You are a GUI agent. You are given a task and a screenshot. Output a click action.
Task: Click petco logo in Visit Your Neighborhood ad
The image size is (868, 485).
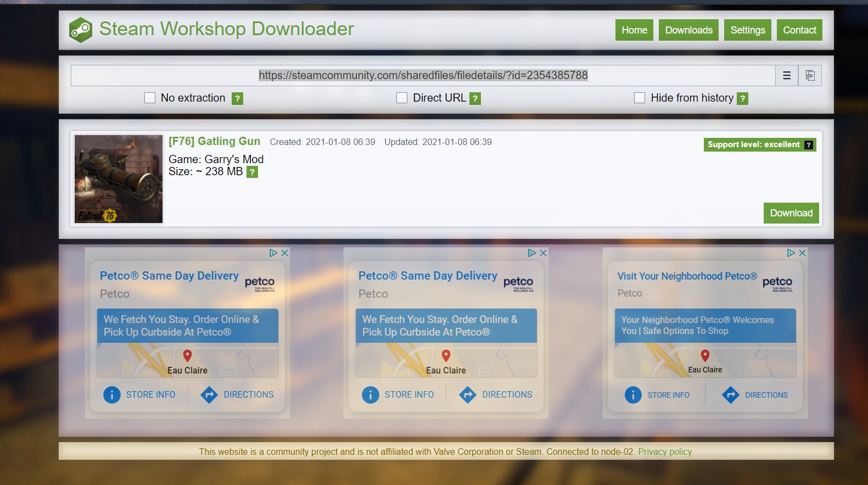(777, 283)
